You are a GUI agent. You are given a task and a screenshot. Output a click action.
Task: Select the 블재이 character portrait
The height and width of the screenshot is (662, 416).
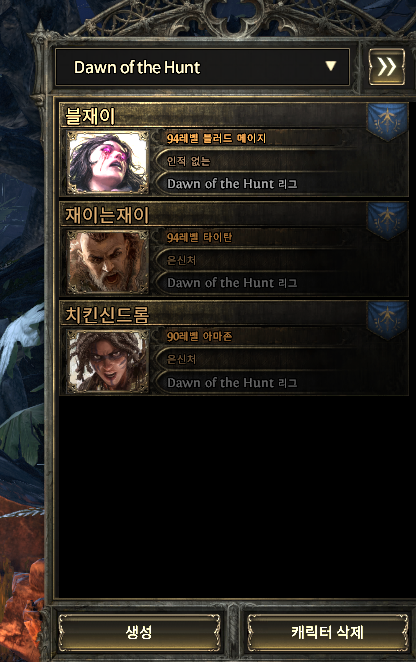click(108, 162)
